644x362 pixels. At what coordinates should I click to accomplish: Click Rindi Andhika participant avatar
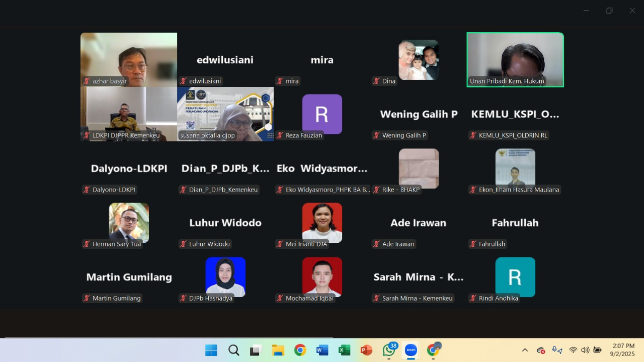515,277
